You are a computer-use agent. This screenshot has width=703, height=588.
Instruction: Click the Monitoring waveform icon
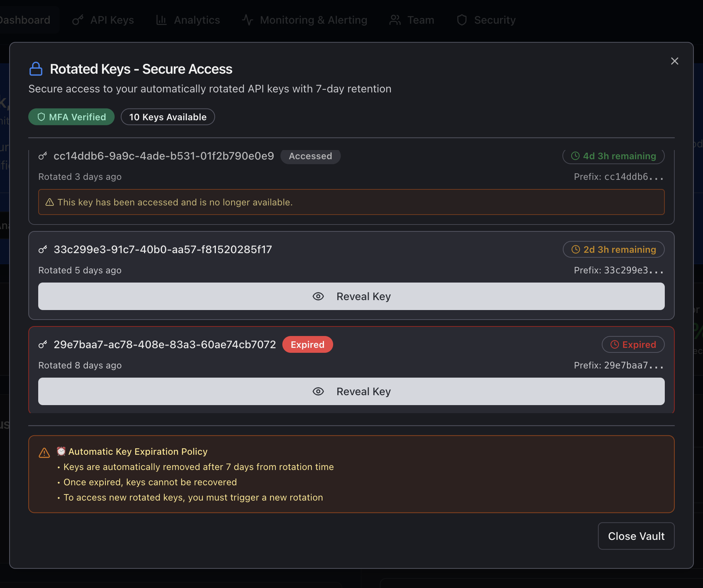tap(247, 20)
